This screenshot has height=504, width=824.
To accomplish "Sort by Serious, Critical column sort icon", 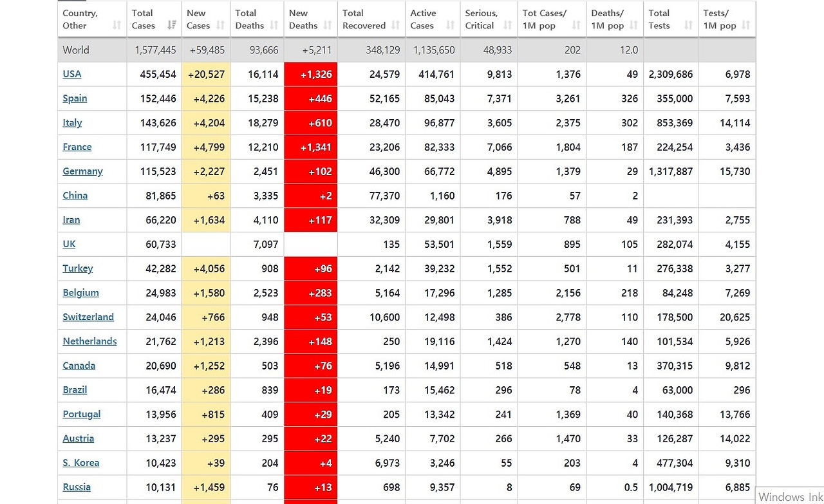I will click(x=507, y=26).
